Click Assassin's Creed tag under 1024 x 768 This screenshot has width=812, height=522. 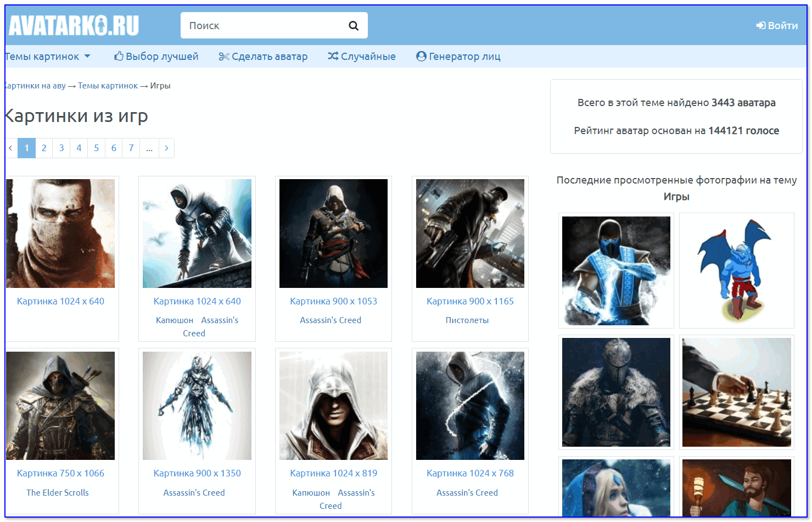click(467, 493)
